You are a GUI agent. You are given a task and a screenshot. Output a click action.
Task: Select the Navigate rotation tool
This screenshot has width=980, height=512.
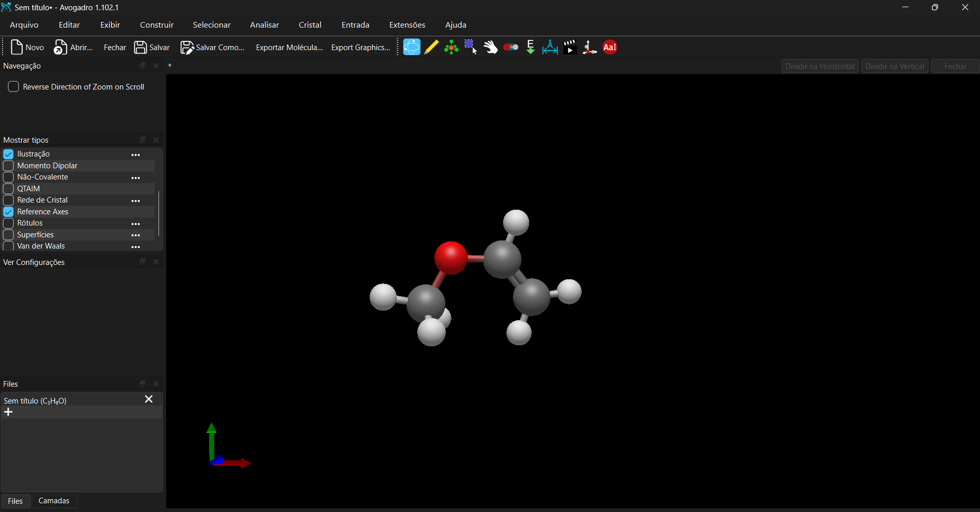412,47
